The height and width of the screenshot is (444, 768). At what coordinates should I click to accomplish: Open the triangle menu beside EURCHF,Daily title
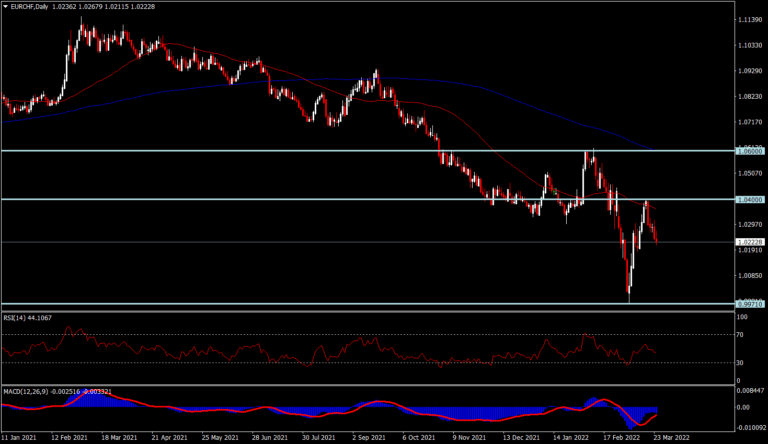tap(5, 7)
